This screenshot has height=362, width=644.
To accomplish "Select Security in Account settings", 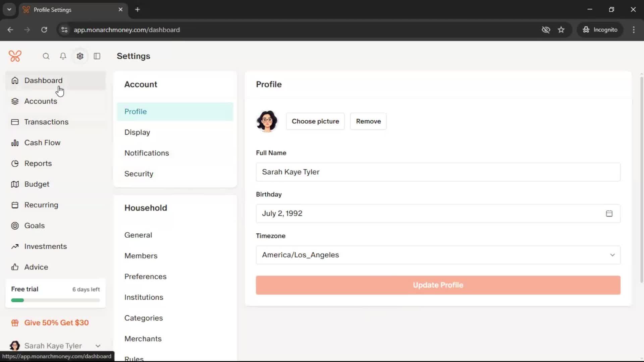I will tap(139, 174).
